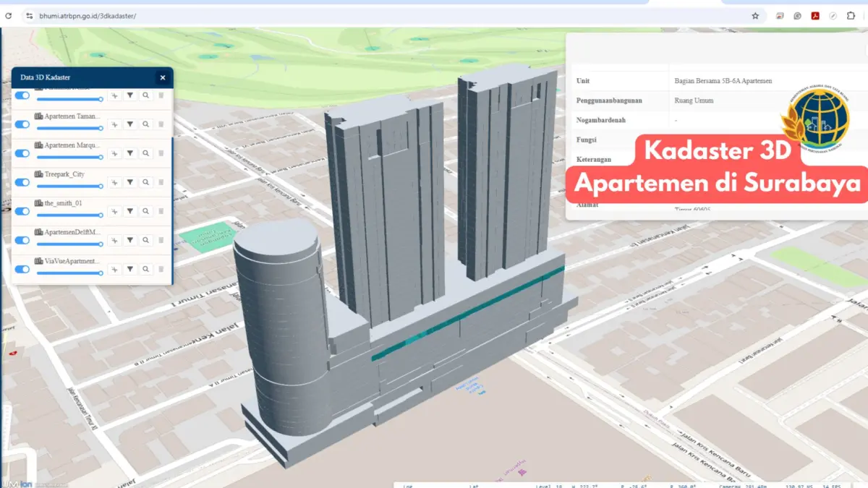Click the building icon next to Treepark_City label
Viewport: 868px width, 488px height.
37,174
